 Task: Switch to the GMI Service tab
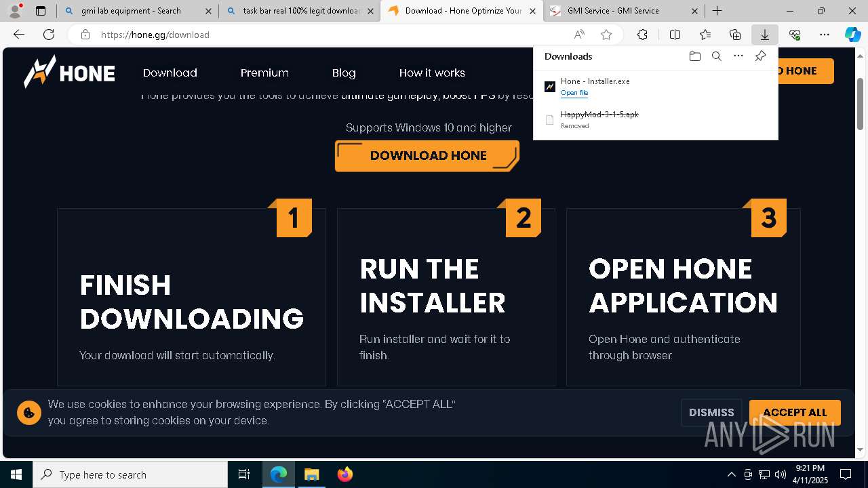(624, 11)
